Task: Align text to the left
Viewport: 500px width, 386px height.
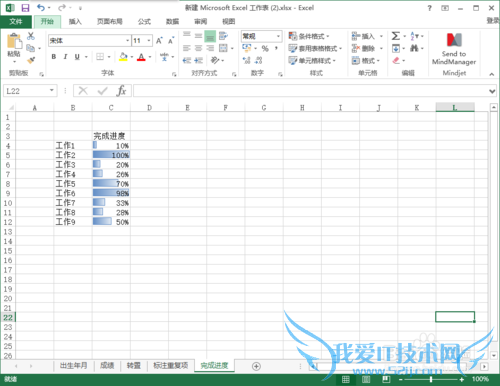Action: click(x=187, y=49)
